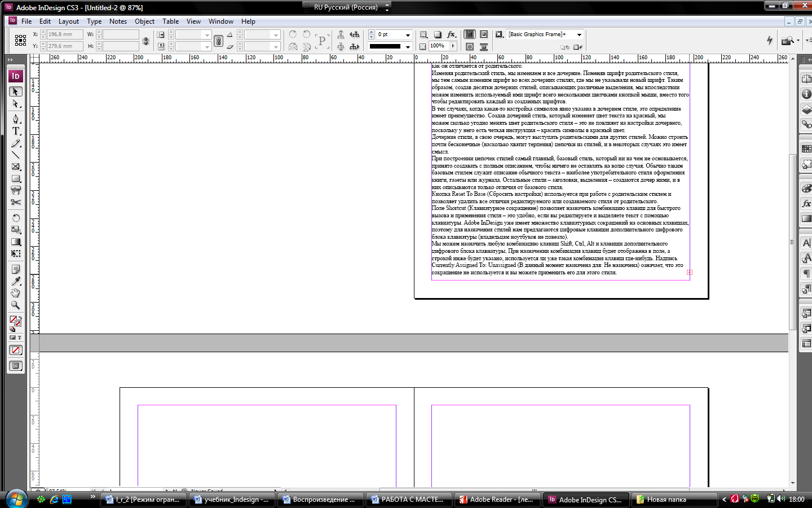The image size is (812, 508).
Task: Switch to Adobe Reader taskbar button
Action: point(497,500)
